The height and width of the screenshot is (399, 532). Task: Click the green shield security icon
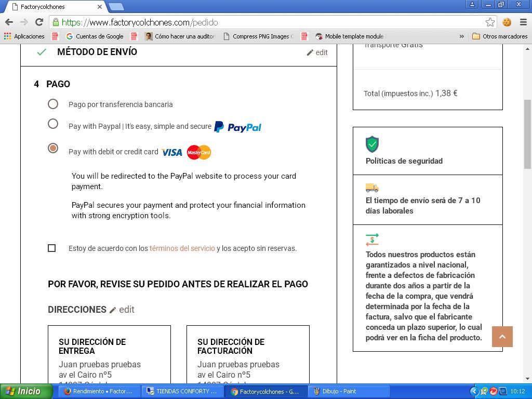[x=372, y=144]
